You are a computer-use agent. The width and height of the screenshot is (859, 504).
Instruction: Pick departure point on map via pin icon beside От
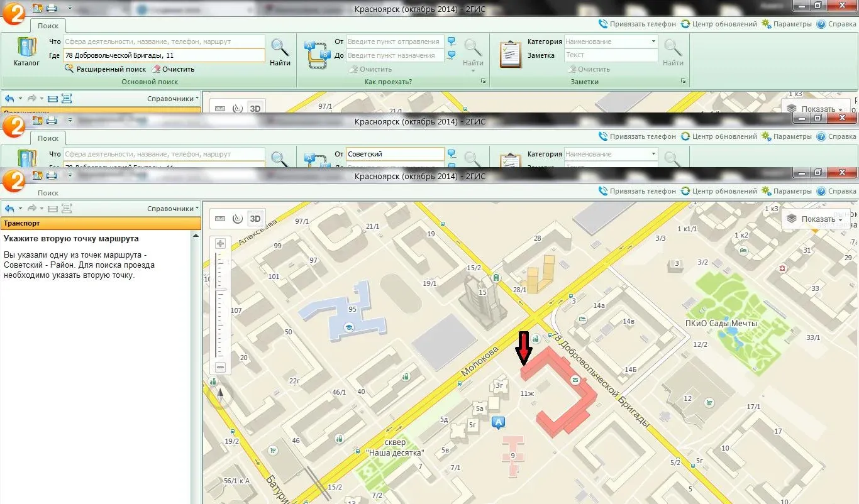[452, 41]
